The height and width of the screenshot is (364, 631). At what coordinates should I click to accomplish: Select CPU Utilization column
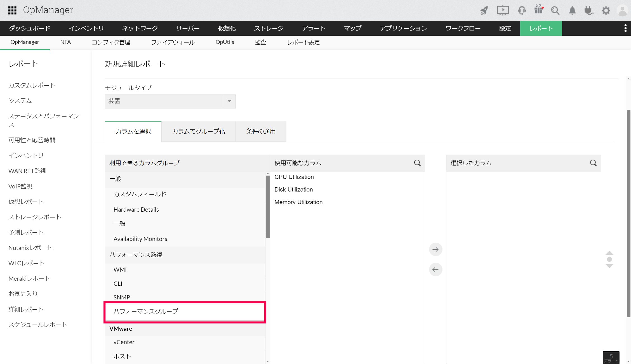[x=294, y=177]
